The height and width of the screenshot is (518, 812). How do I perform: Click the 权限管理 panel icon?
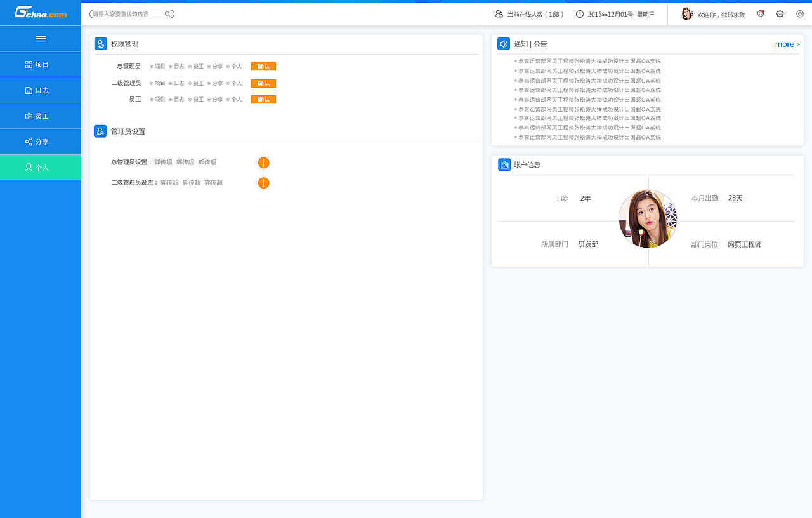tap(100, 44)
